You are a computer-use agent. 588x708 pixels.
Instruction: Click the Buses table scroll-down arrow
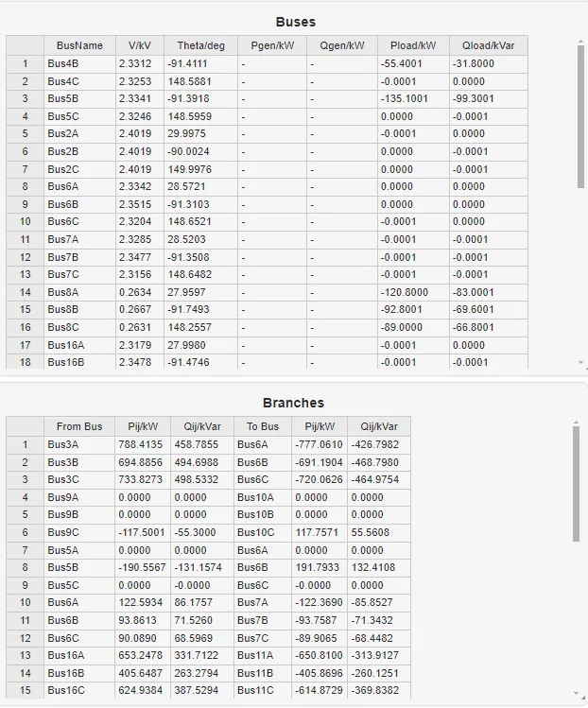click(580, 362)
